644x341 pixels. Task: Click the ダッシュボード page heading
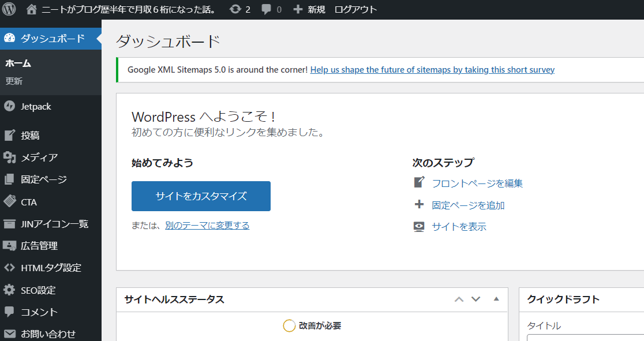168,42
